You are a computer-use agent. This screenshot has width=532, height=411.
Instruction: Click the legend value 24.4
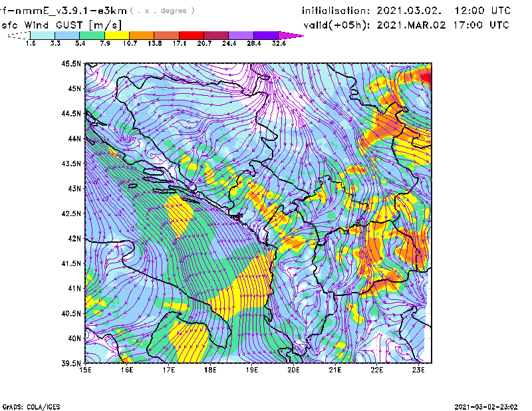click(229, 43)
